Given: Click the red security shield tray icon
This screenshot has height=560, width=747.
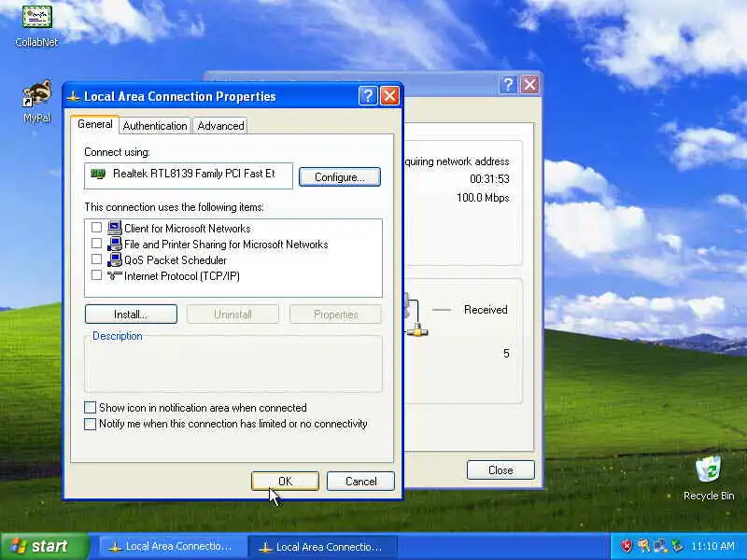Looking at the screenshot, I should 627,546.
